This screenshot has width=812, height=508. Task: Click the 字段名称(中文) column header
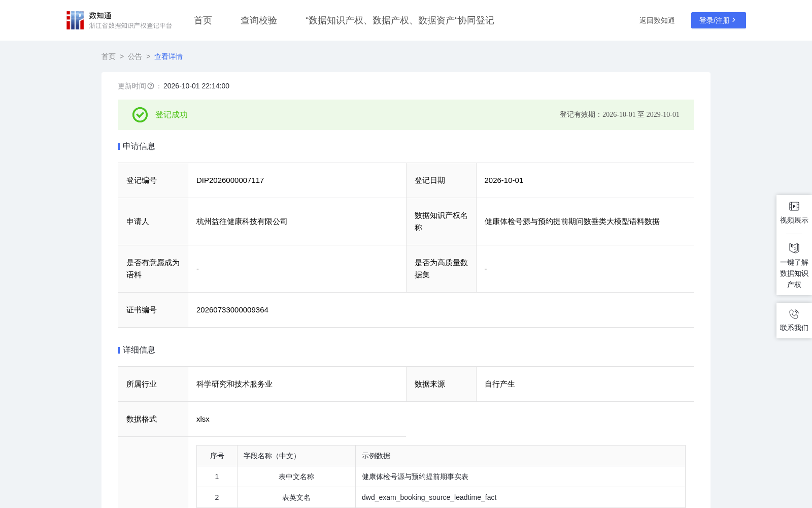296,456
